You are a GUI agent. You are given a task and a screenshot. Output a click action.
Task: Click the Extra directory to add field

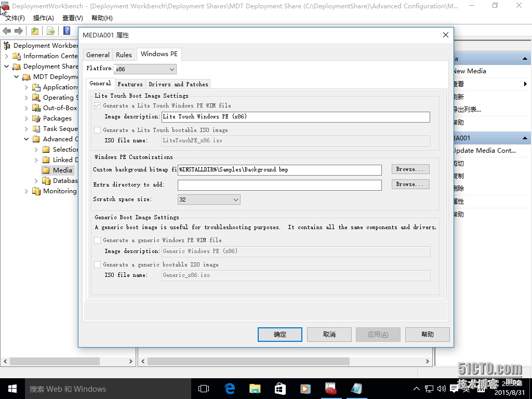(x=280, y=185)
